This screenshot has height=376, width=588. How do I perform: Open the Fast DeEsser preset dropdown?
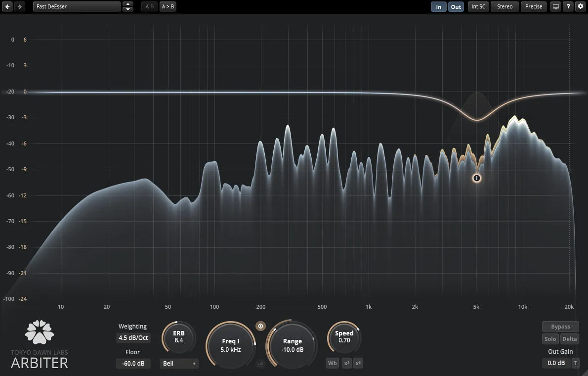77,6
